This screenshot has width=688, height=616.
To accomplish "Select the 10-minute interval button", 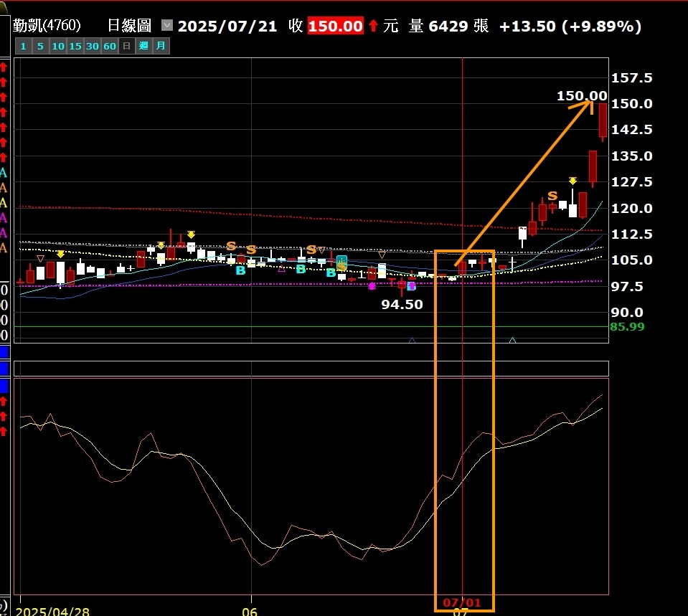I will pos(58,46).
